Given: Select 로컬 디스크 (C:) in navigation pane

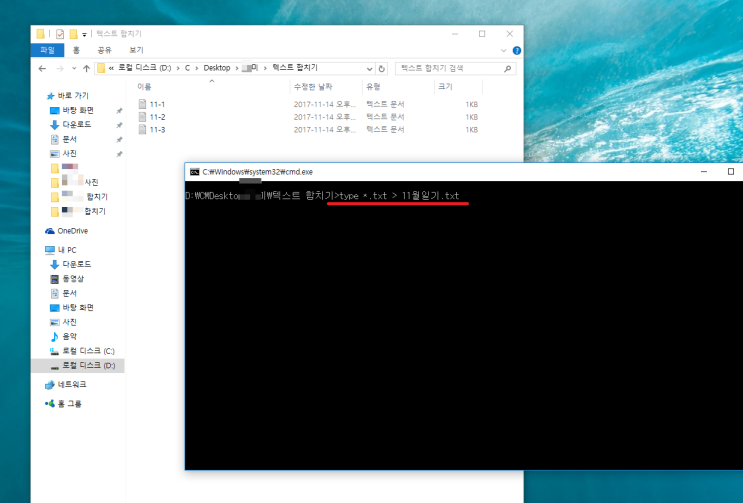Looking at the screenshot, I should [88, 352].
